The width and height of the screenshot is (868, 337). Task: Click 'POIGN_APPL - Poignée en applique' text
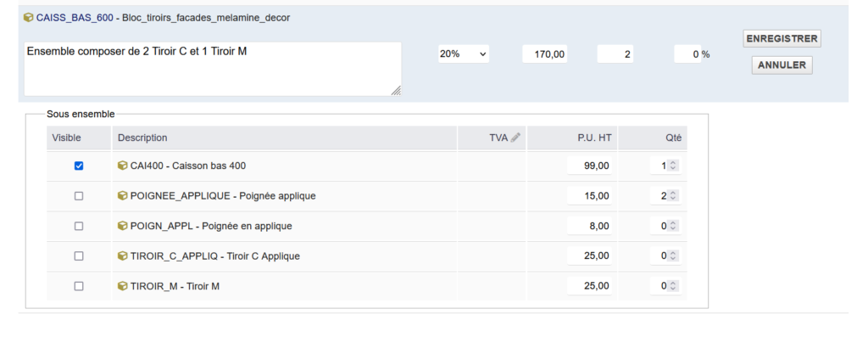211,226
